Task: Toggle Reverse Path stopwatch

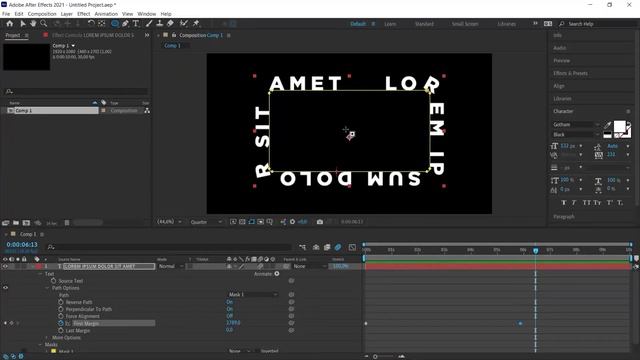Action: tap(61, 302)
